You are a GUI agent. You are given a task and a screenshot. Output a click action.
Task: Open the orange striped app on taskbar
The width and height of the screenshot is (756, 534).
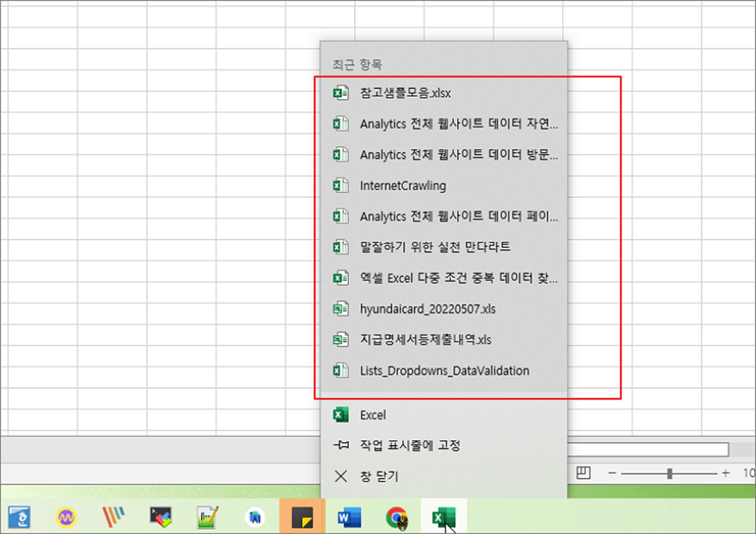tap(114, 517)
